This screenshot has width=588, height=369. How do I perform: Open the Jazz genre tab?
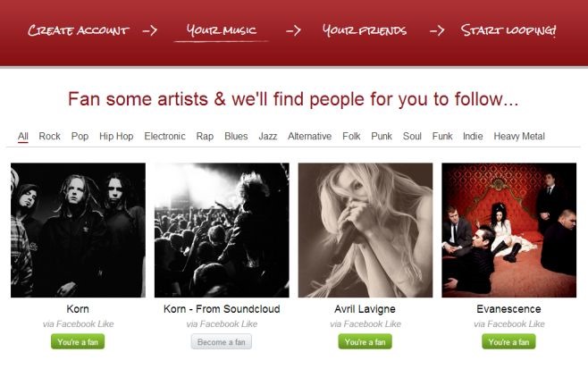tap(267, 137)
